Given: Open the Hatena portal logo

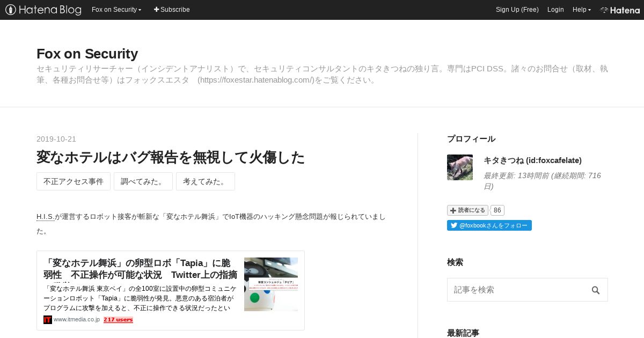Looking at the screenshot, I should (x=620, y=10).
